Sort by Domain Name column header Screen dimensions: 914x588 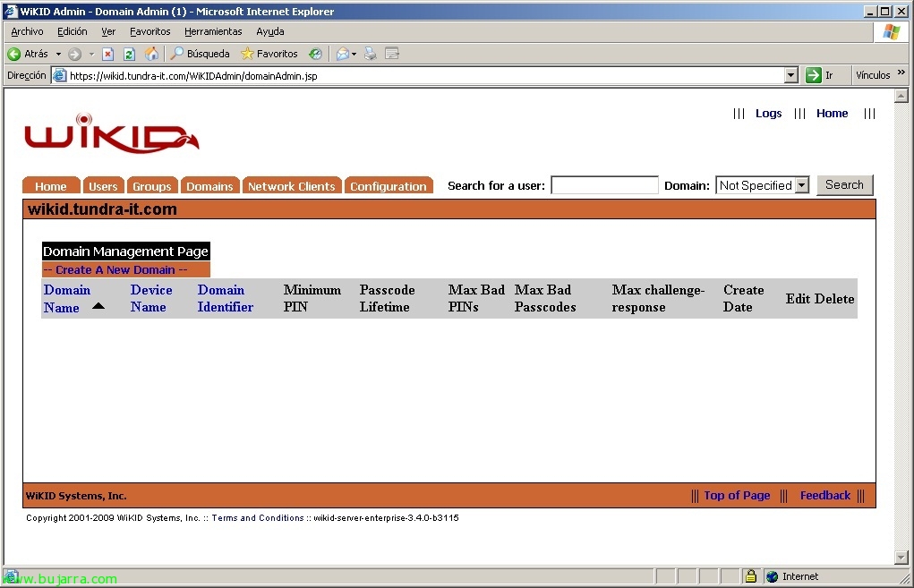(67, 298)
